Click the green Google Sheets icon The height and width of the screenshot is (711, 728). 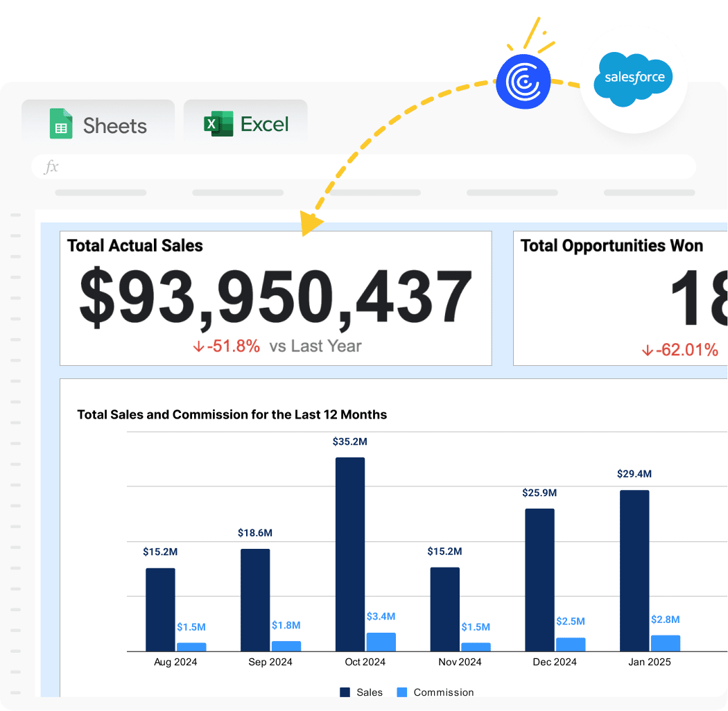61,124
